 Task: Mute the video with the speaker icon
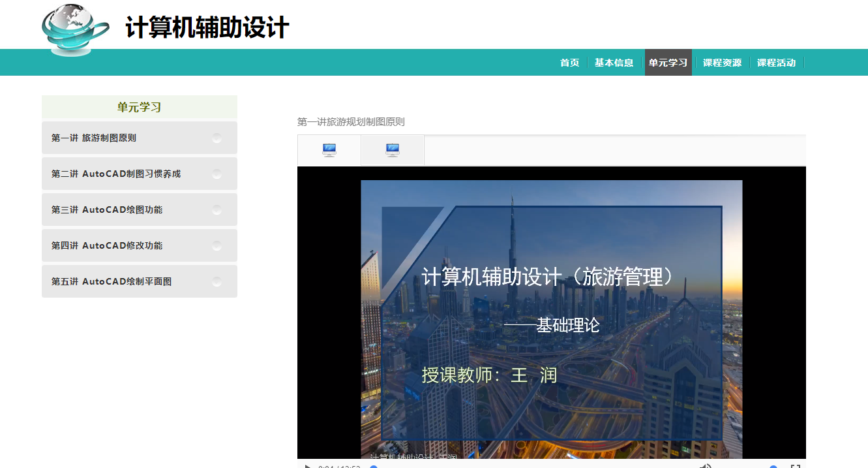(706, 466)
